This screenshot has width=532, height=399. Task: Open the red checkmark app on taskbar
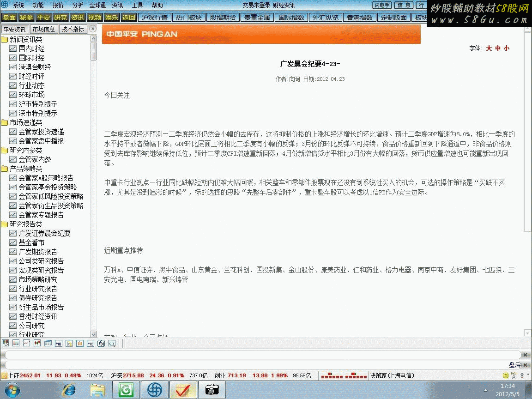(x=183, y=390)
